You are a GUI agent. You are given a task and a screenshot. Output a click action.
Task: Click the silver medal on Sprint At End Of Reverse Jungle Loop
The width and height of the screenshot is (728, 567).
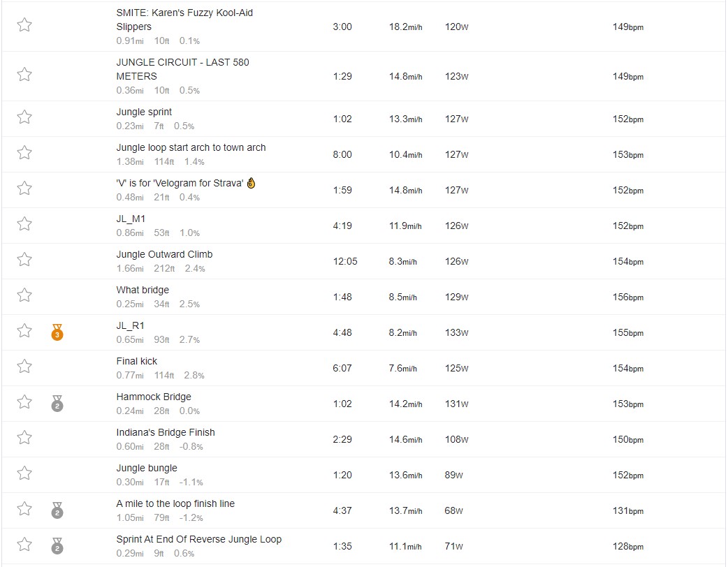click(x=57, y=546)
